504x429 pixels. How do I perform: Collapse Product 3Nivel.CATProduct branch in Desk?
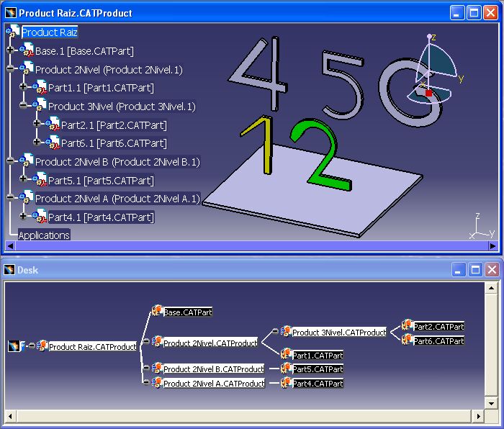(274, 332)
